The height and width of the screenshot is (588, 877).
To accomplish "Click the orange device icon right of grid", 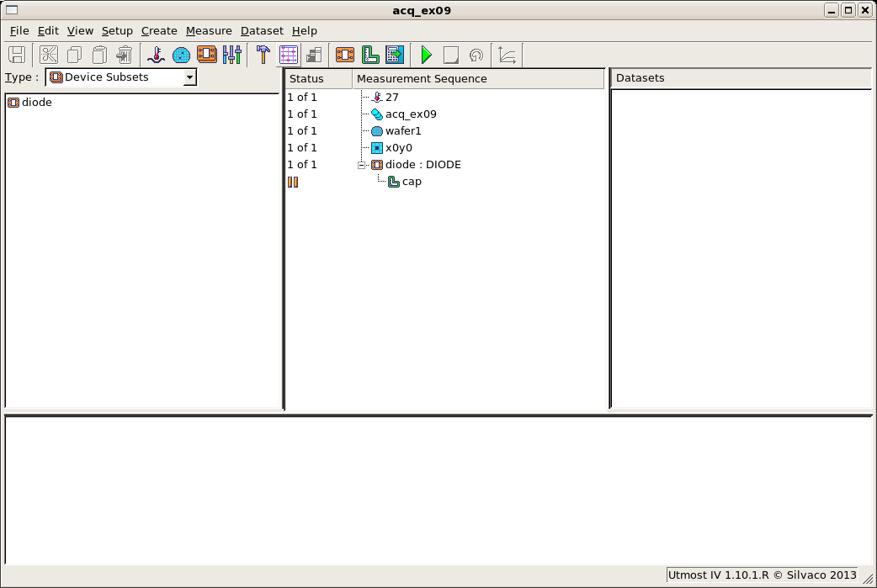I will point(345,55).
